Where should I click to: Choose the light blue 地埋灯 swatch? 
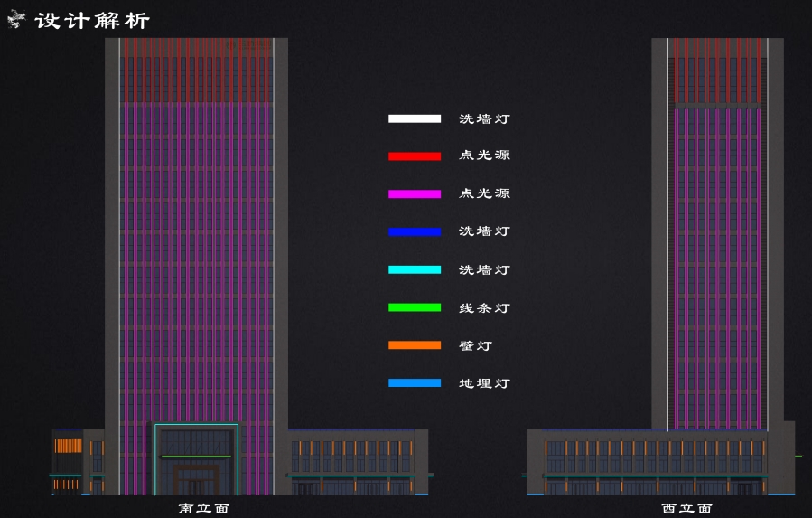(415, 383)
